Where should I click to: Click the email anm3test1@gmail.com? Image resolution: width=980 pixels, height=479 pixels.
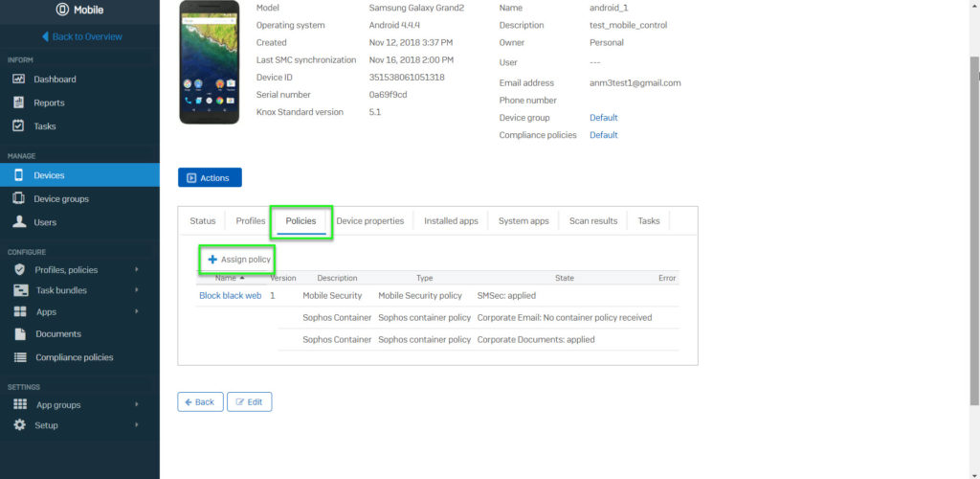pos(635,82)
